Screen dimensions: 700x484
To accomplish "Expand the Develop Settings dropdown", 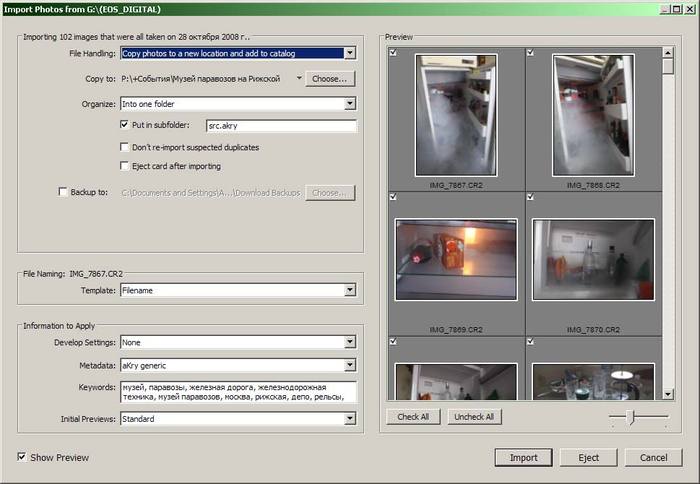I will point(349,342).
